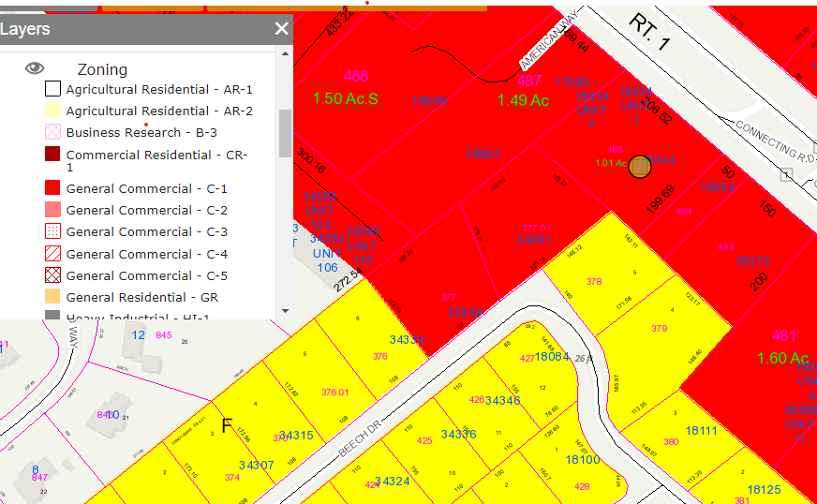Click the scroll-down arrow in Layers panel
Viewport: 817px width, 504px height.
(x=285, y=312)
